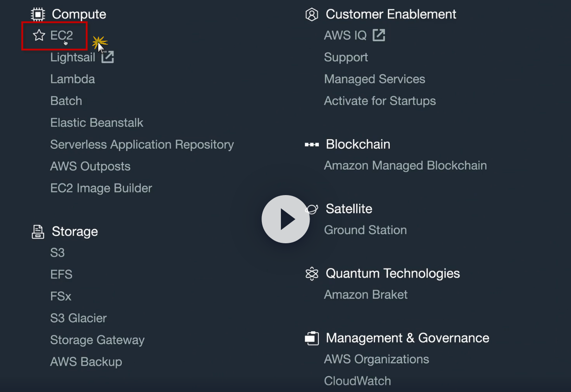Click the Compute chip icon
Image resolution: width=571 pixels, height=392 pixels.
click(38, 14)
